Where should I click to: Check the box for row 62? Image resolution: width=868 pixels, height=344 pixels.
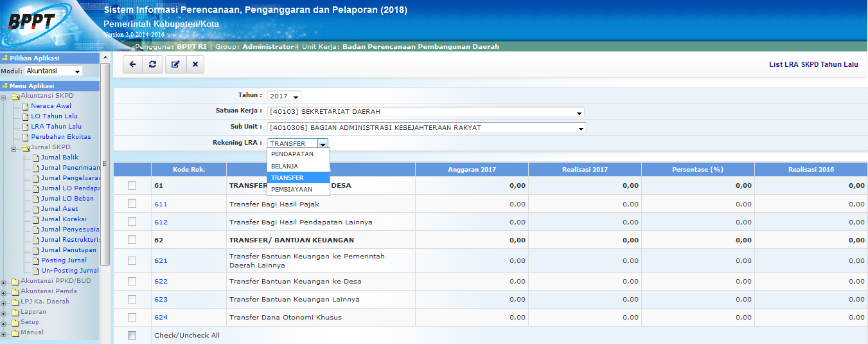(x=132, y=240)
